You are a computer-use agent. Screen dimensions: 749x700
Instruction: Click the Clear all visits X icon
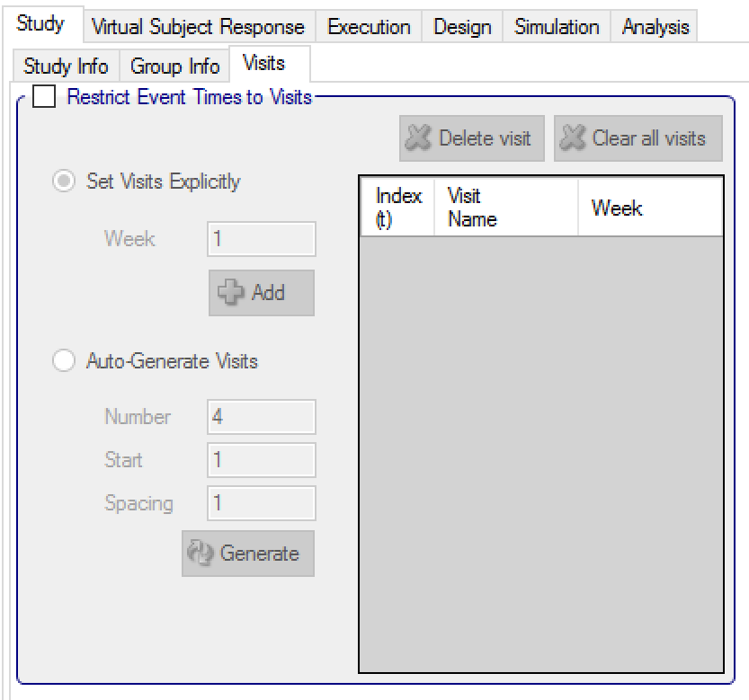tap(574, 139)
